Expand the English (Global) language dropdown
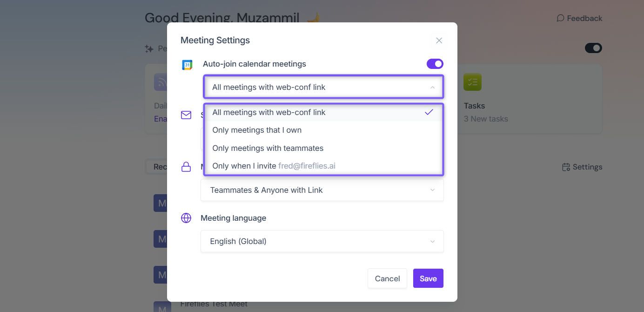The image size is (644, 312). pos(322,241)
